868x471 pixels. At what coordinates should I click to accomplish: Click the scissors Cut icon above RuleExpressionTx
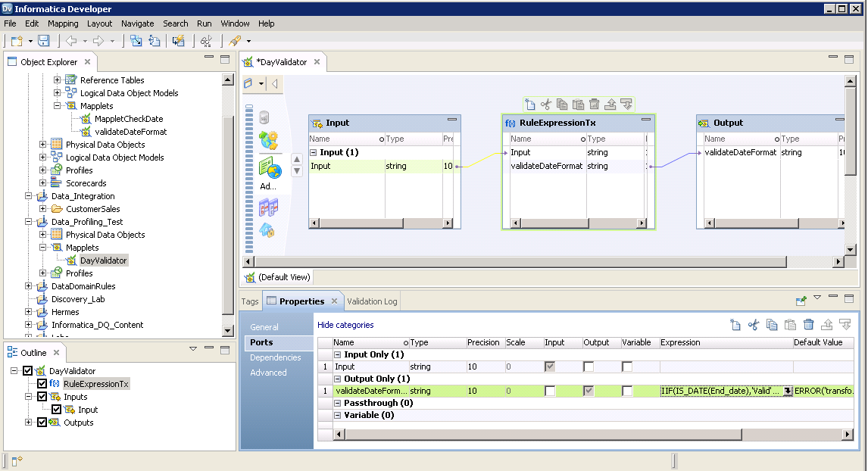click(x=546, y=104)
